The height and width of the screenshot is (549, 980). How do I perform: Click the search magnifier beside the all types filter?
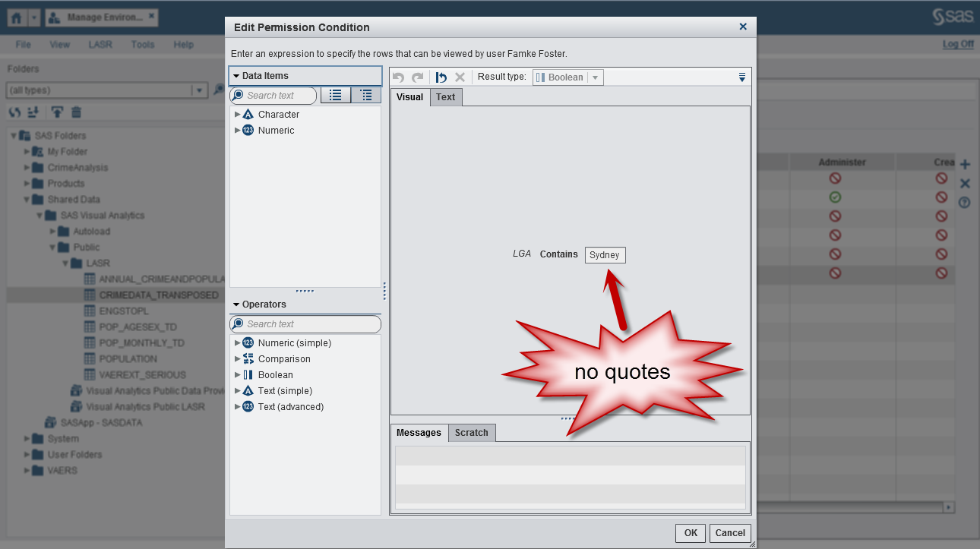point(218,90)
